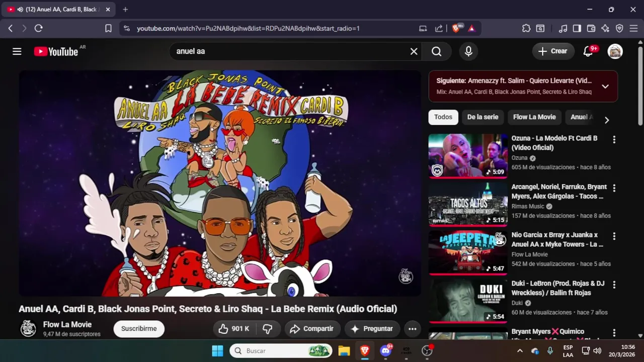Open Brave Rewards triangle icon

click(471, 29)
